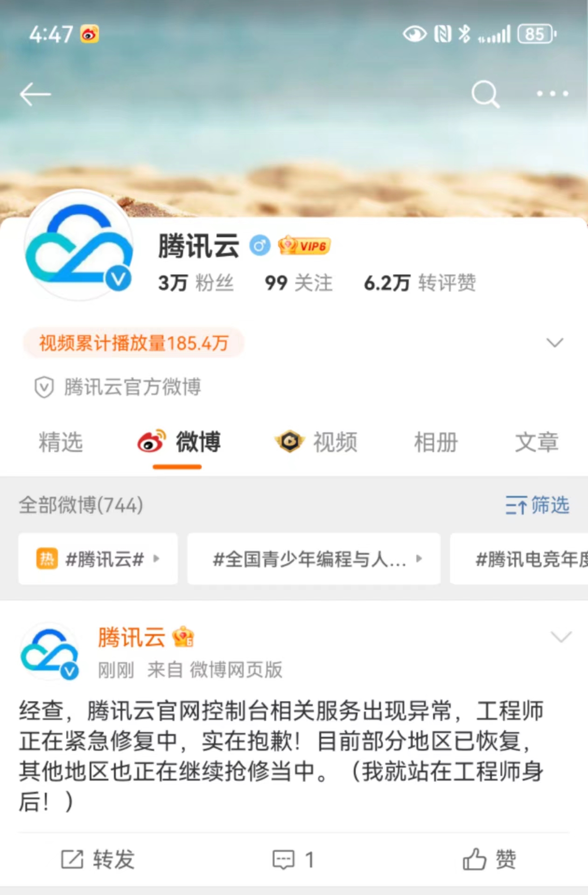The image size is (588, 895).
Task: Open the 筛选 filter dropdown
Action: (537, 505)
